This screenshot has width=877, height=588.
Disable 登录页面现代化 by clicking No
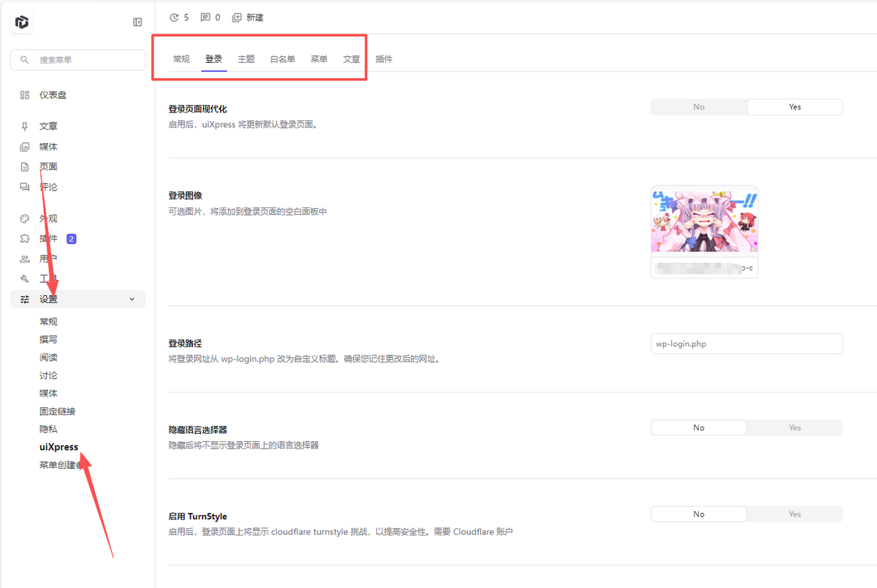[x=698, y=107]
